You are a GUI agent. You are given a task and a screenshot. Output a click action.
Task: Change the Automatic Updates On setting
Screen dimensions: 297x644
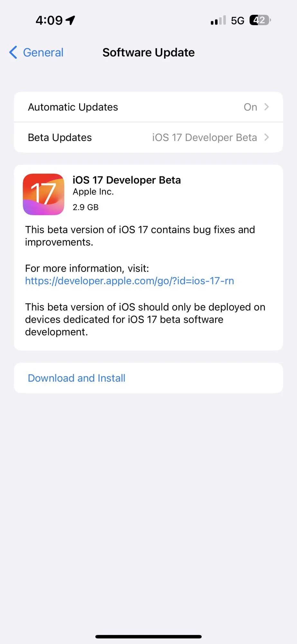click(x=250, y=107)
